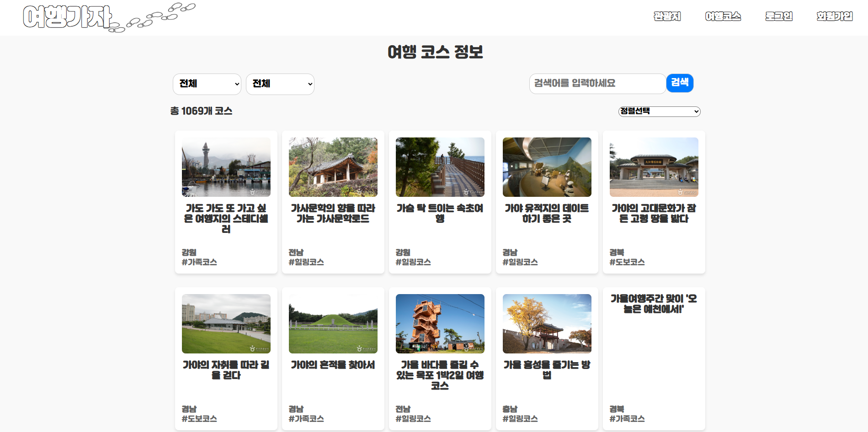The width and height of the screenshot is (868, 432).
Task: Open the 관광지 menu
Action: pyautogui.click(x=667, y=16)
